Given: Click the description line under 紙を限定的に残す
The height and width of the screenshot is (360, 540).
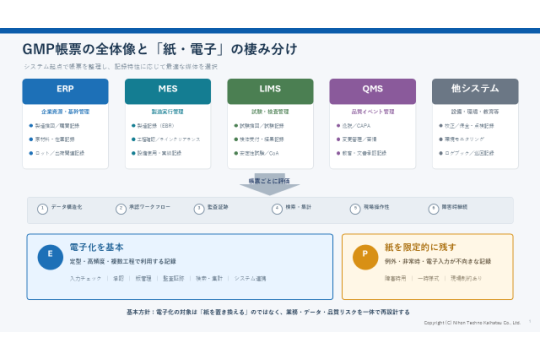Looking at the screenshot, I should click(438, 261).
